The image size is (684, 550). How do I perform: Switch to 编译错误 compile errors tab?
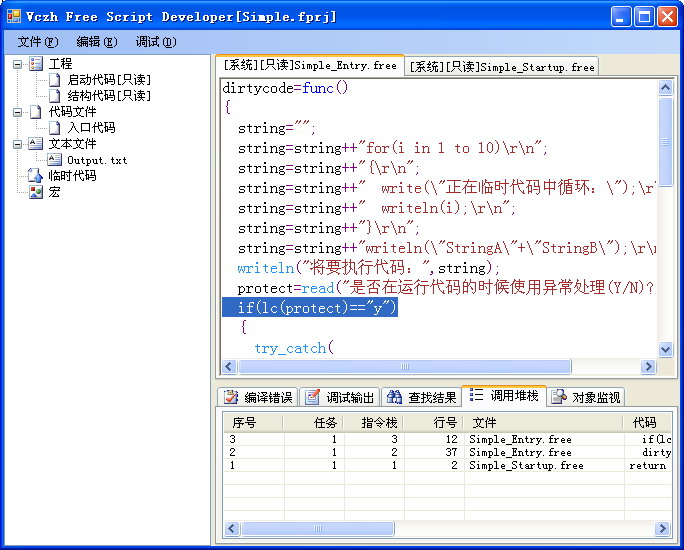click(258, 397)
